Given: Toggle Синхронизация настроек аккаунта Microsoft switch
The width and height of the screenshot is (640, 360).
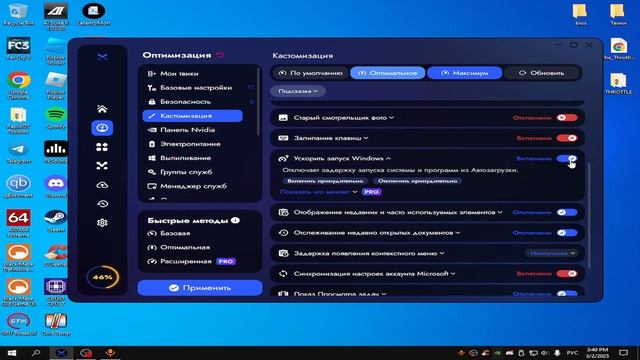Looking at the screenshot, I should point(567,273).
